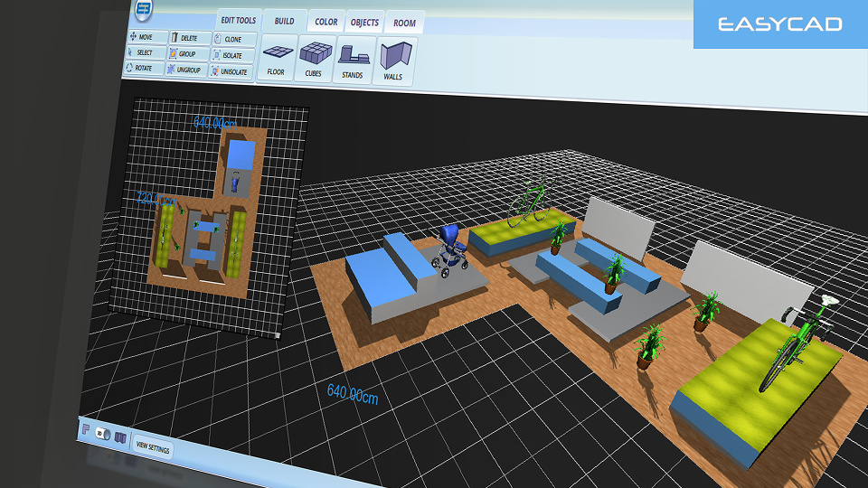
Task: Click the Ungroup tool
Action: pos(186,70)
